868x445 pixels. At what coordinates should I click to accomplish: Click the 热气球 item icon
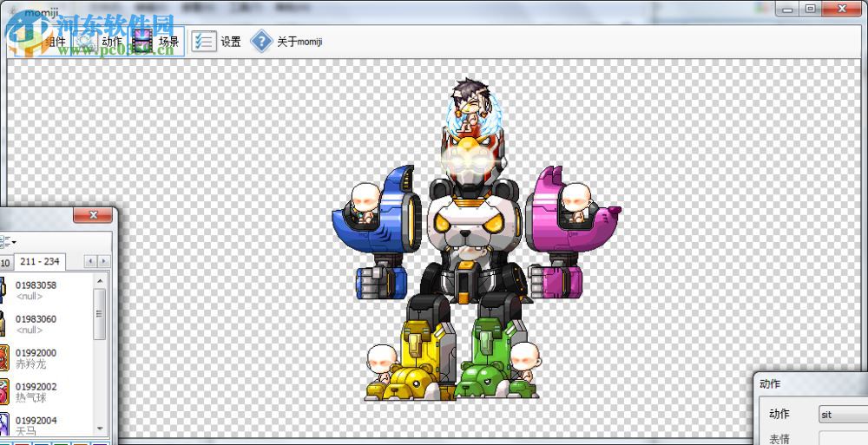click(x=3, y=391)
